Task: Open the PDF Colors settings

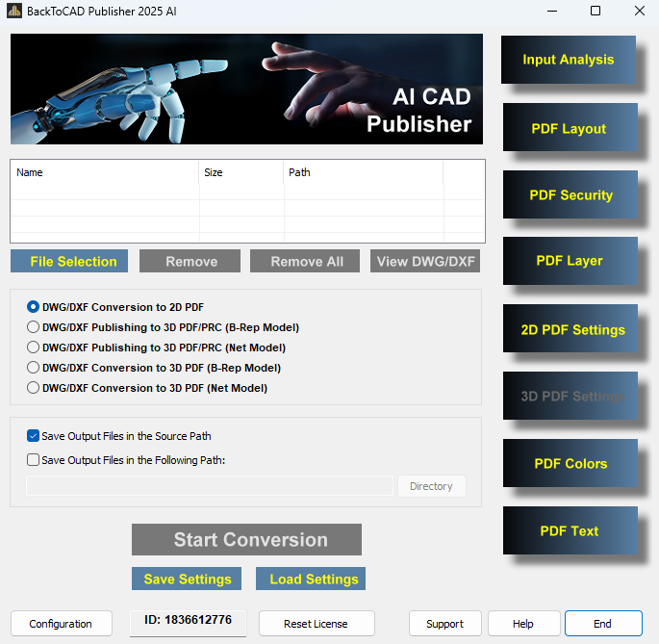Action: [x=570, y=463]
